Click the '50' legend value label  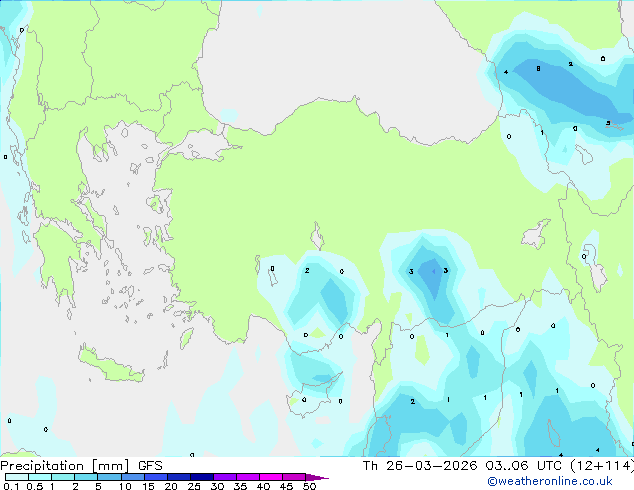(309, 486)
